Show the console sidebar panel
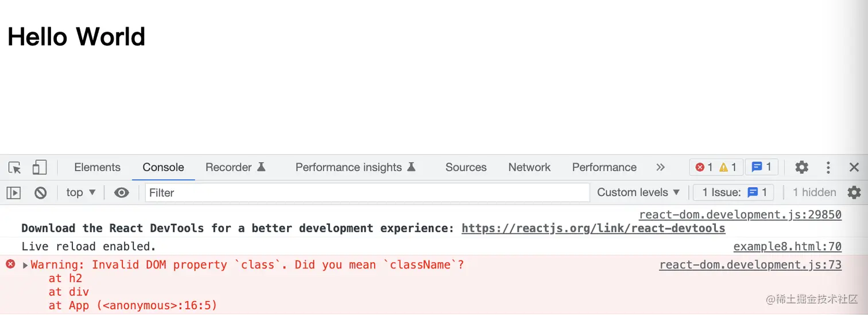 (14, 193)
